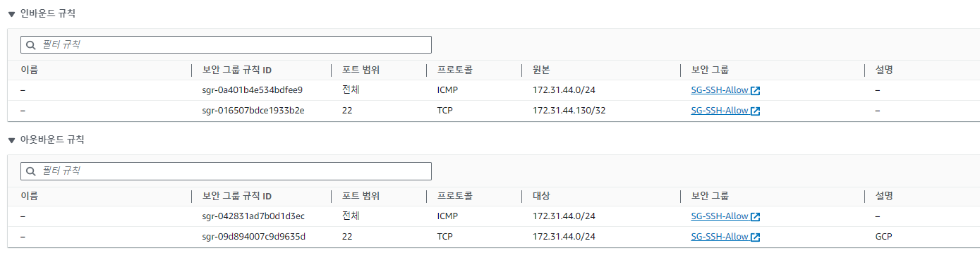Image resolution: width=980 pixels, height=272 pixels.
Task: Open external link icon on inbound port 22 row
Action: point(756,111)
